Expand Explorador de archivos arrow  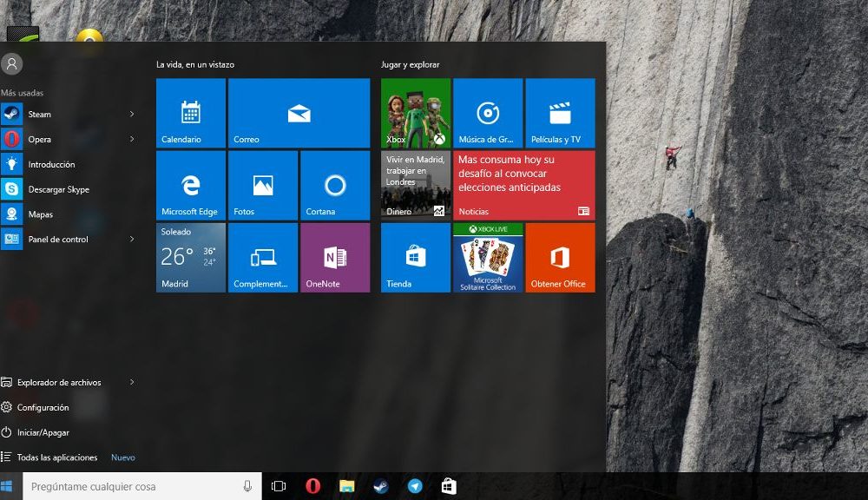tap(132, 382)
